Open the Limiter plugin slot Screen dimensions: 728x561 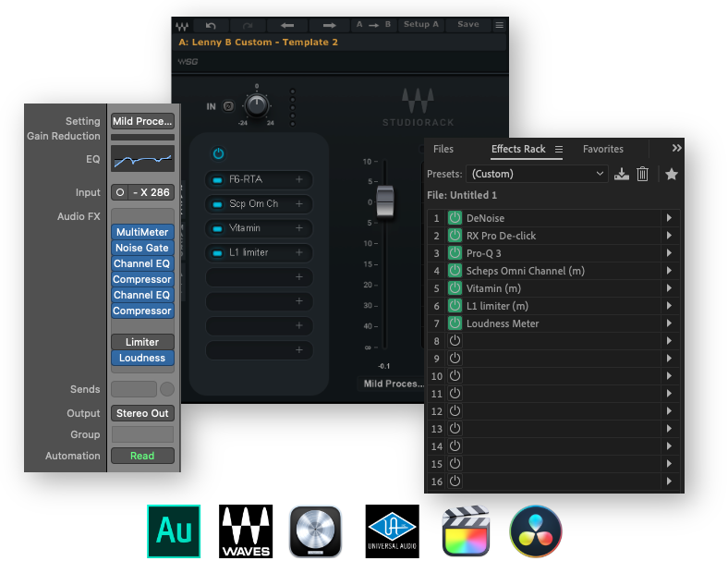coord(142,342)
